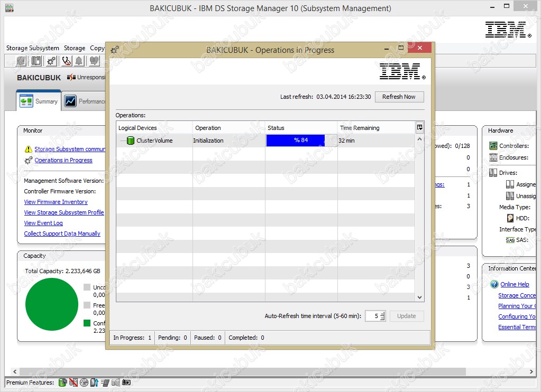
Task: Open the Essential Terms link
Action: click(517, 327)
